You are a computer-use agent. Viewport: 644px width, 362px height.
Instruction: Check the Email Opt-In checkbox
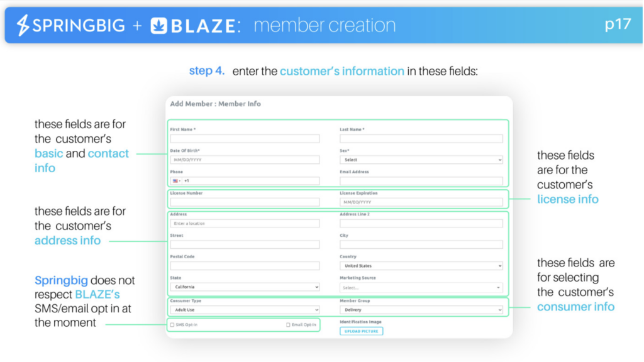(x=288, y=325)
